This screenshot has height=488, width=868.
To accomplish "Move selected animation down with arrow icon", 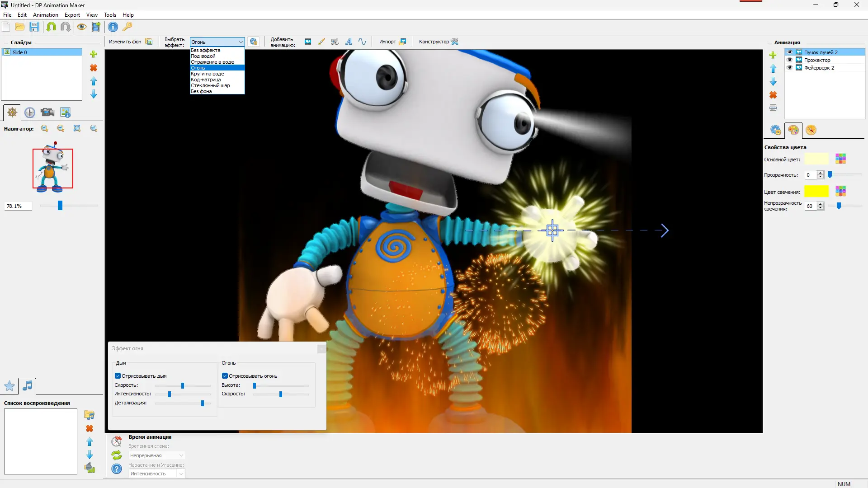I will [773, 82].
